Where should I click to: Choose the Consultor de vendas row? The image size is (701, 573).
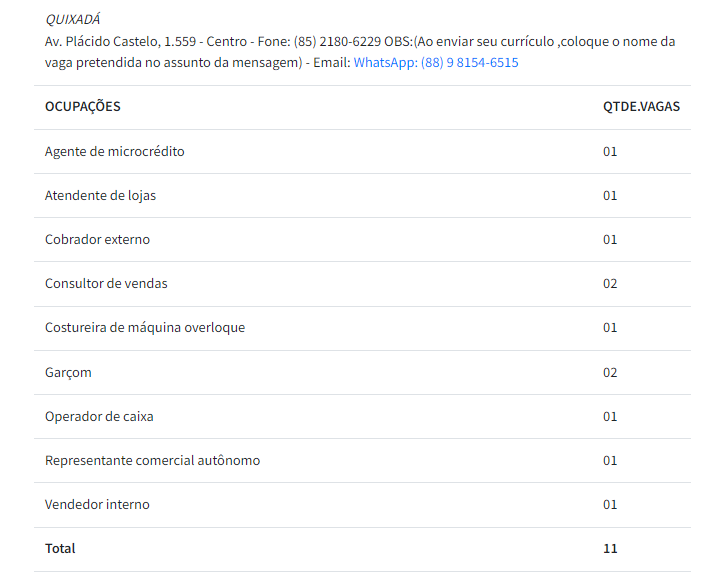pos(106,284)
